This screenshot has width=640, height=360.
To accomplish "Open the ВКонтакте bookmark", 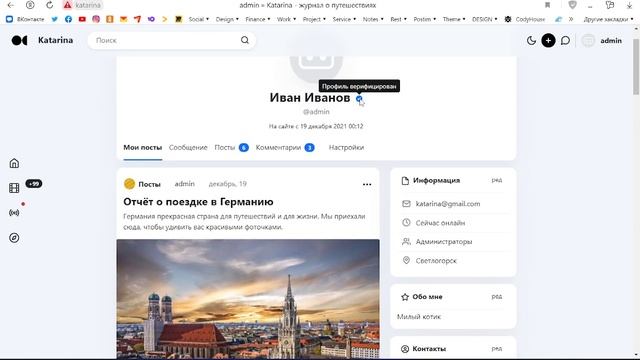I will point(25,19).
